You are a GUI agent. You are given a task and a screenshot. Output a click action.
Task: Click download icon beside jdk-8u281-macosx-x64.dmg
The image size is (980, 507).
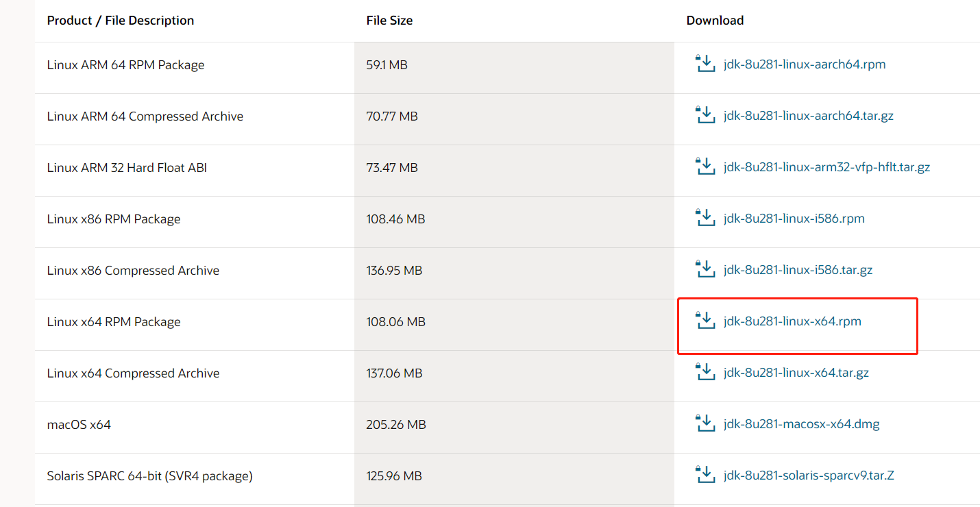(x=705, y=423)
